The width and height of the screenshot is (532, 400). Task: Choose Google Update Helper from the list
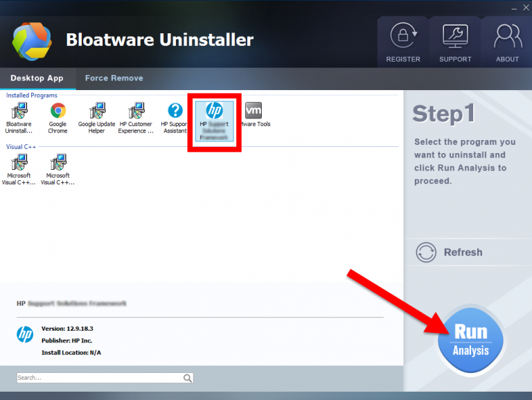click(x=96, y=116)
